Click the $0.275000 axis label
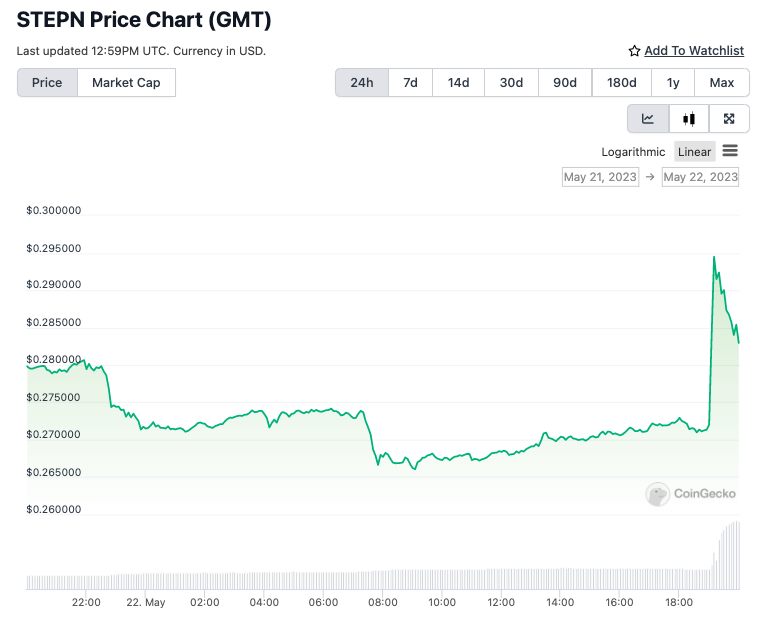 (53, 397)
